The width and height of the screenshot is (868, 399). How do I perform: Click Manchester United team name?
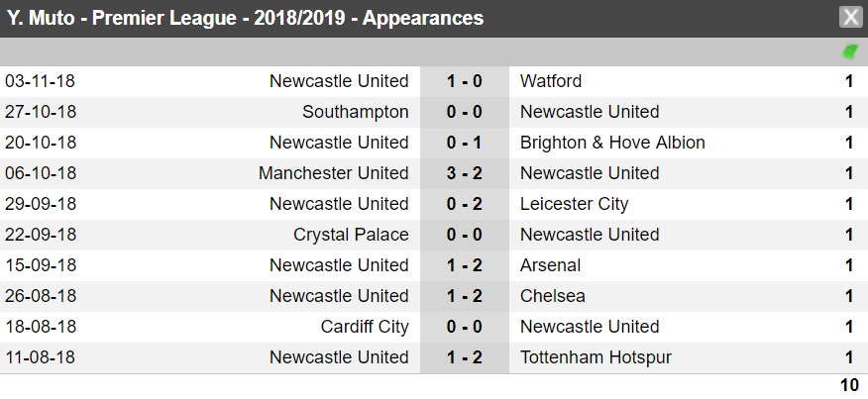[333, 173]
